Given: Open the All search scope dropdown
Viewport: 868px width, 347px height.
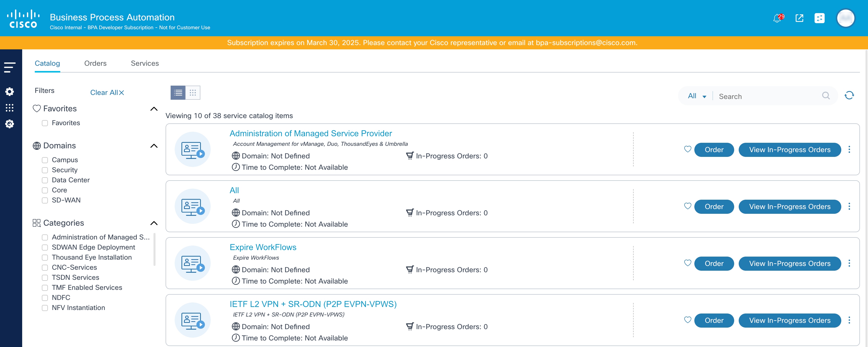Looking at the screenshot, I should (x=696, y=96).
